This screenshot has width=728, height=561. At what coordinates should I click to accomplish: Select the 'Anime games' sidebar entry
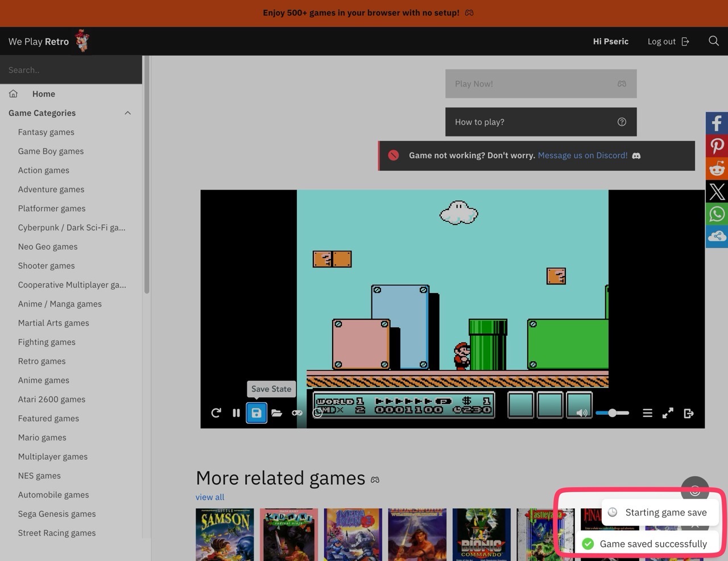(x=43, y=380)
